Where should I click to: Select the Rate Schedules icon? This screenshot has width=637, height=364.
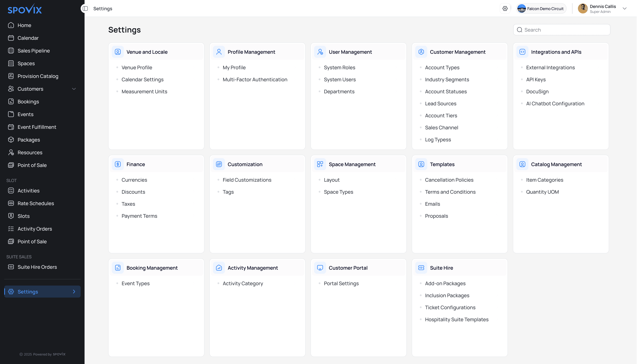[11, 203]
